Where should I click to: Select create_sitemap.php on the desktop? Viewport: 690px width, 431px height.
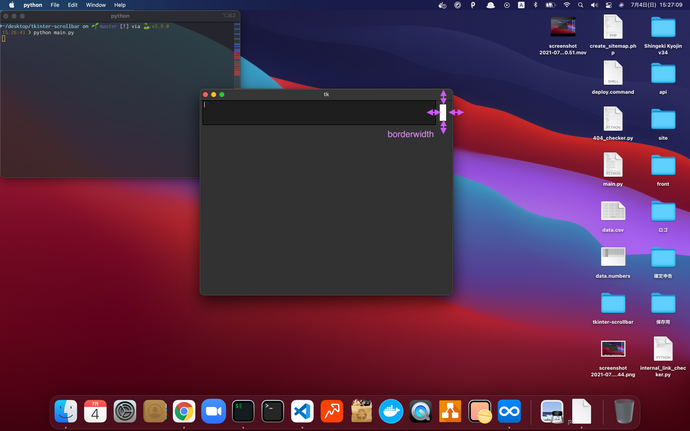613,34
